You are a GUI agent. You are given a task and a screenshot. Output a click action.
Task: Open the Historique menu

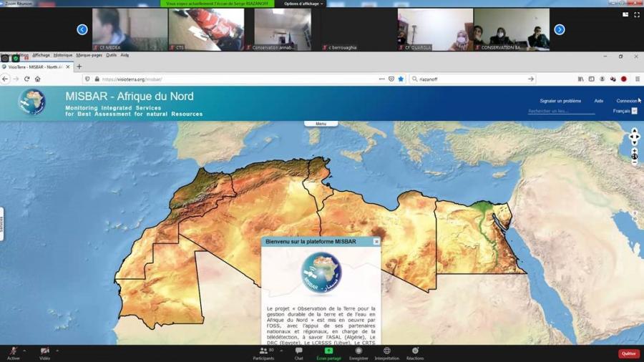pyautogui.click(x=63, y=55)
